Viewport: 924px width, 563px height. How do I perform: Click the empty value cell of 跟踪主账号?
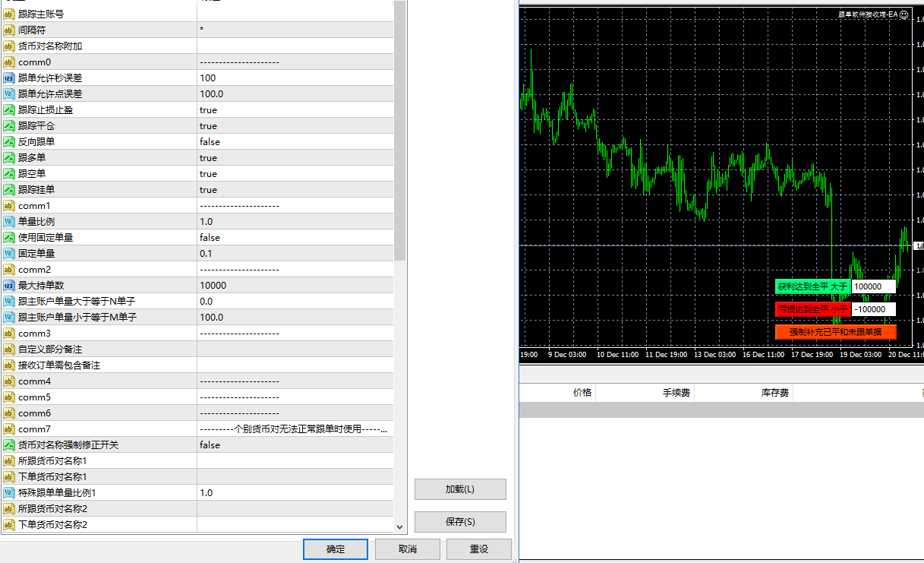(x=295, y=14)
